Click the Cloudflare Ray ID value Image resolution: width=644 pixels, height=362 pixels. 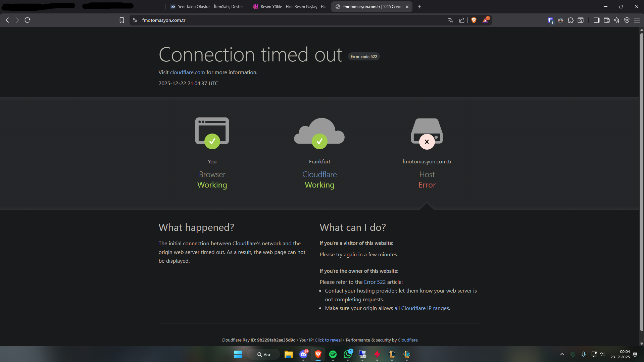point(276,340)
